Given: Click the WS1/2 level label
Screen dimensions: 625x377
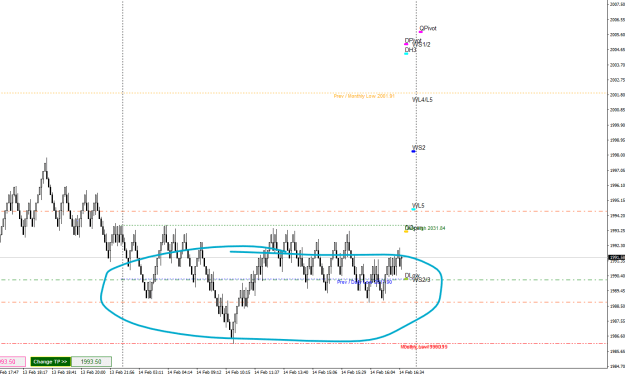Looking at the screenshot, I should click(x=422, y=45).
